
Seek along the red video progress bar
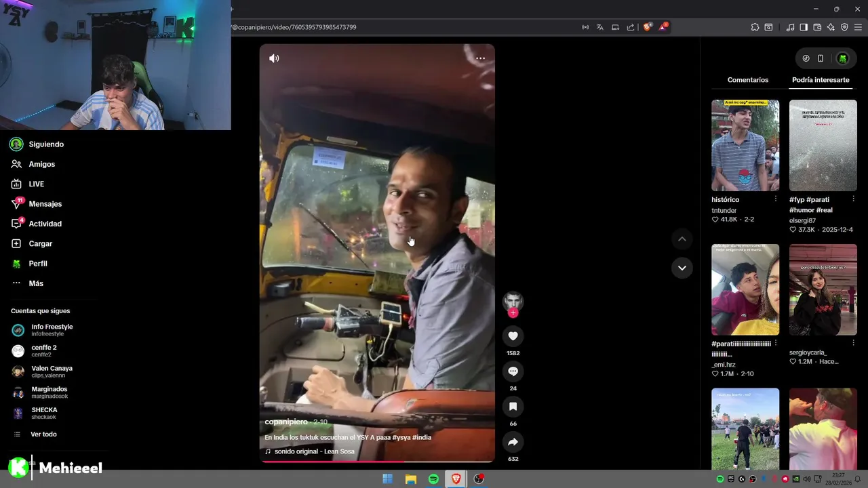tap(377, 462)
